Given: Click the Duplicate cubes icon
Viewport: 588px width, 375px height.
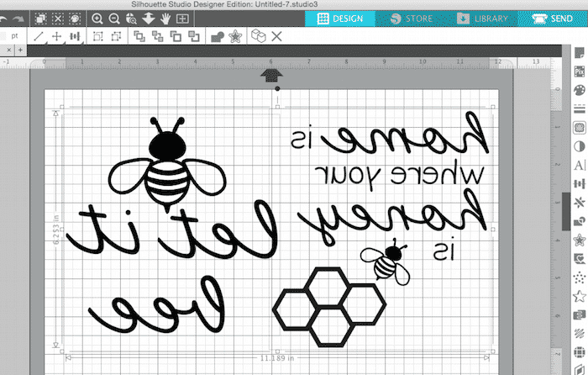Looking at the screenshot, I should 259,36.
